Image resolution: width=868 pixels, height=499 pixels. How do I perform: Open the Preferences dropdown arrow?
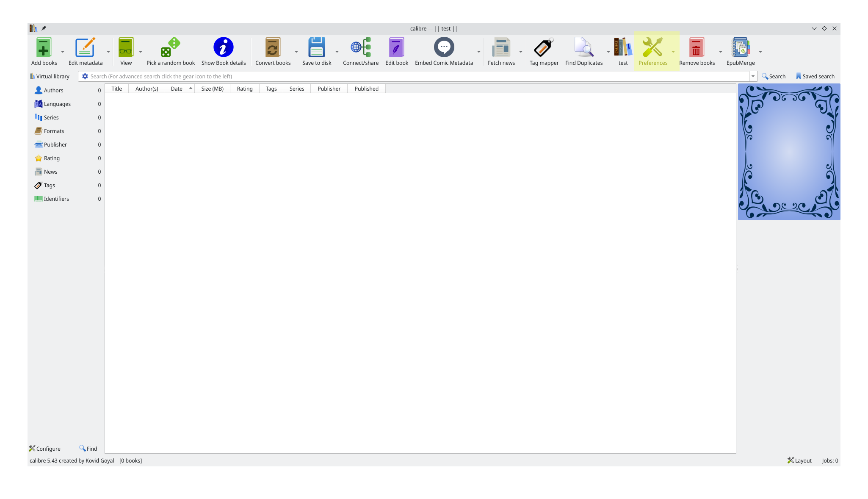click(x=673, y=52)
